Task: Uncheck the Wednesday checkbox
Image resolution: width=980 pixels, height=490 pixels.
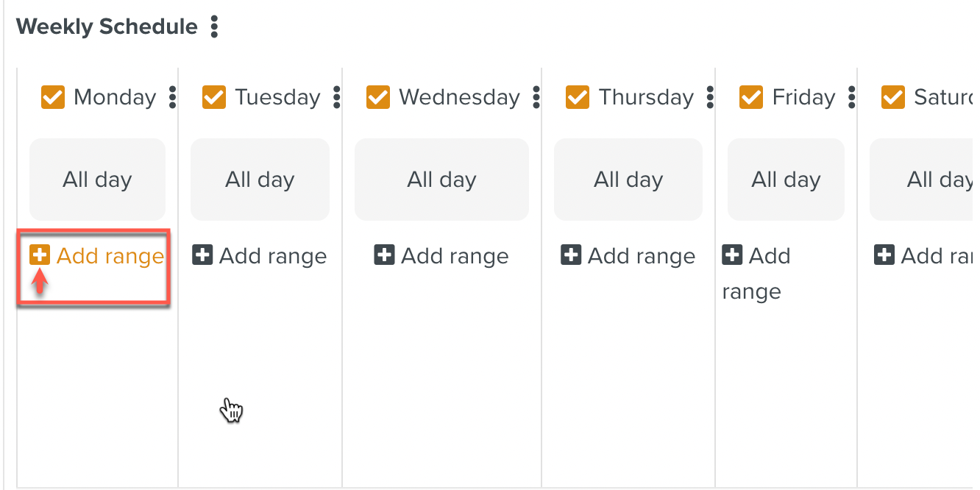Action: (x=378, y=97)
